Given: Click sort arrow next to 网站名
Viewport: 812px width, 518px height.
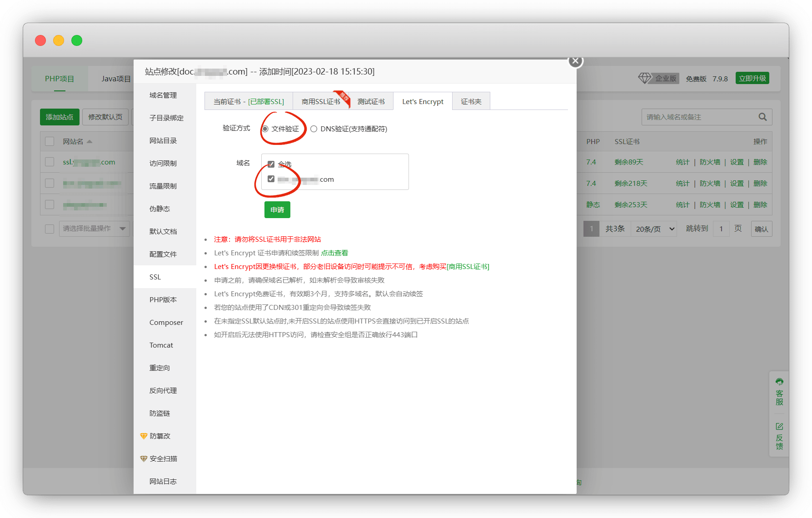Looking at the screenshot, I should pos(90,142).
